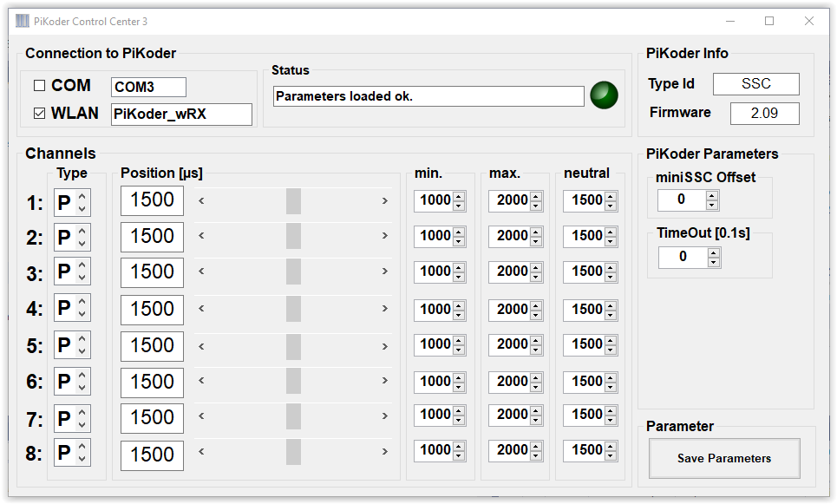Click the PiKoder_wRX WLAN name field
This screenshot has height=504, width=837.
(x=181, y=115)
